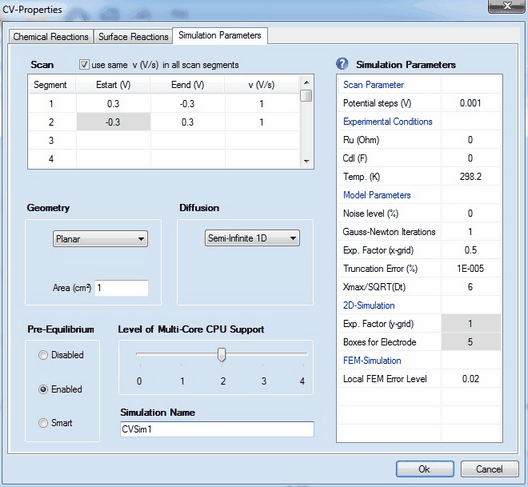Image resolution: width=528 pixels, height=487 pixels.
Task: Click empty Estart cell of segment 3
Action: pyautogui.click(x=113, y=140)
